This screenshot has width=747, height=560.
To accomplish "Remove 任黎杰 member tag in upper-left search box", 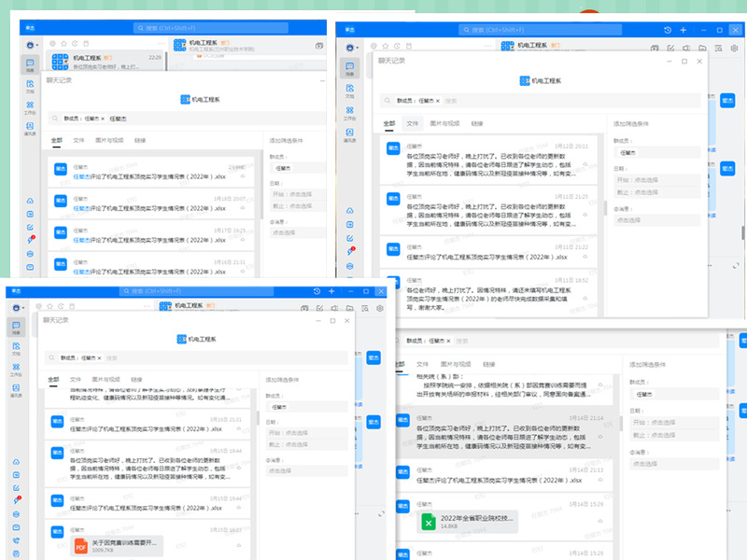I will click(x=103, y=119).
